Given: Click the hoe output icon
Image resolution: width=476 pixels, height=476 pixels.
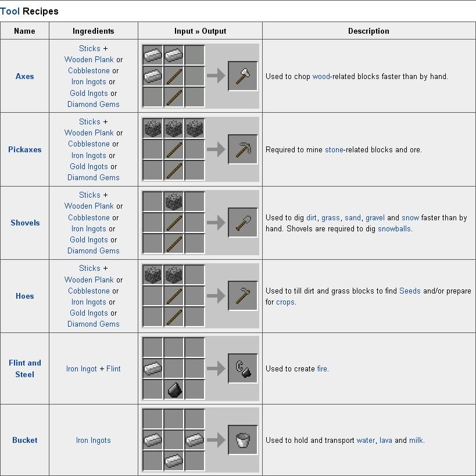Looking at the screenshot, I should click(243, 296).
